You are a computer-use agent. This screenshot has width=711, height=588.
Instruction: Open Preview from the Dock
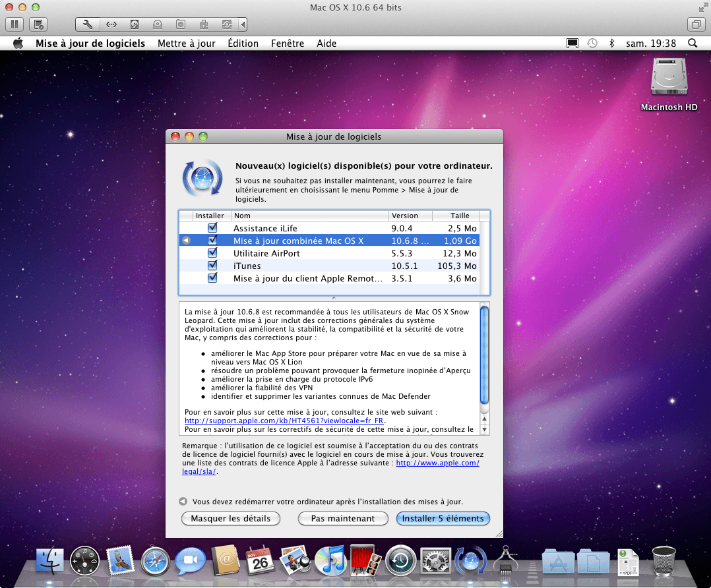coord(295,560)
